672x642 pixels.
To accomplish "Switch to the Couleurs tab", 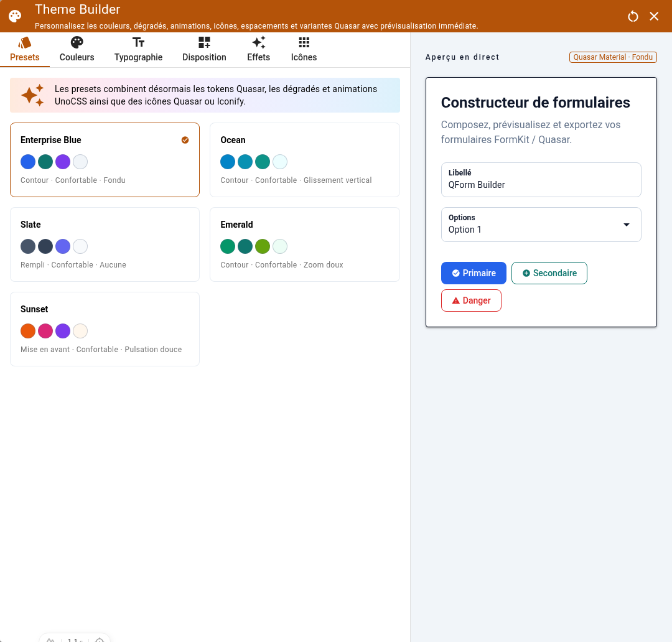I will click(77, 50).
